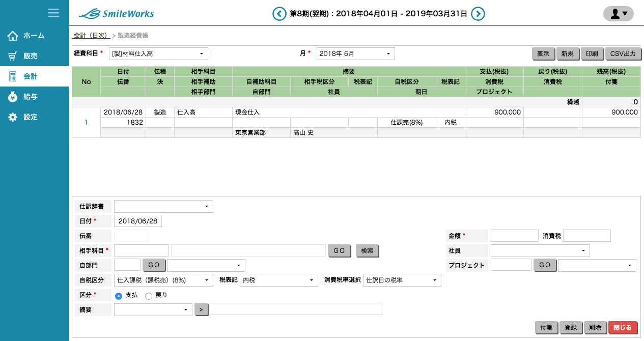Click the プロジェクト code input field
The height and width of the screenshot is (341, 644).
coord(511,265)
